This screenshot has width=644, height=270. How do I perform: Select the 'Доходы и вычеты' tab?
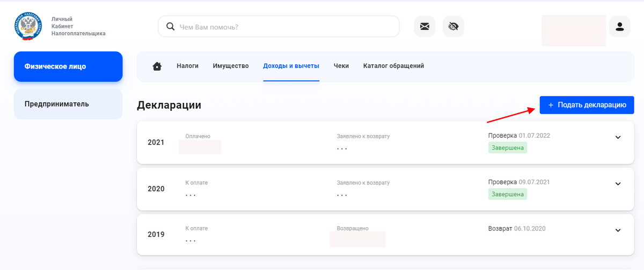pyautogui.click(x=291, y=66)
